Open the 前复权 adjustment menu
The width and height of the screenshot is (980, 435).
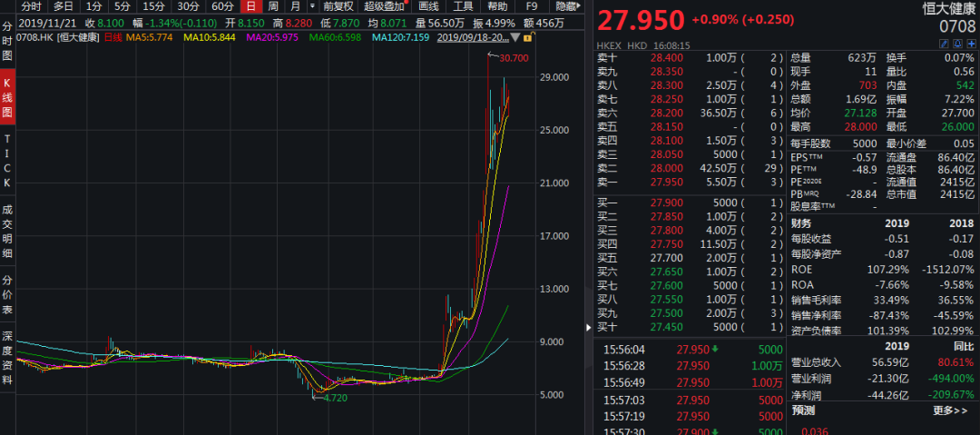coord(338,7)
